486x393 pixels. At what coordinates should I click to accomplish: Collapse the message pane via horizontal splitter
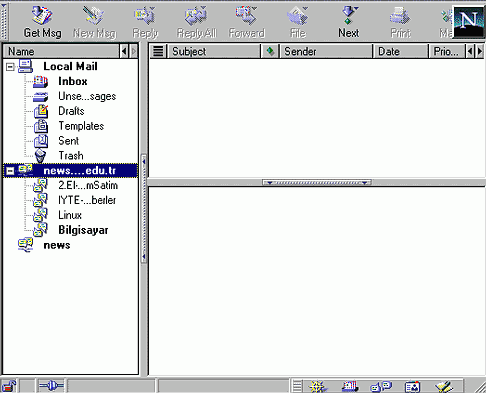point(317,182)
